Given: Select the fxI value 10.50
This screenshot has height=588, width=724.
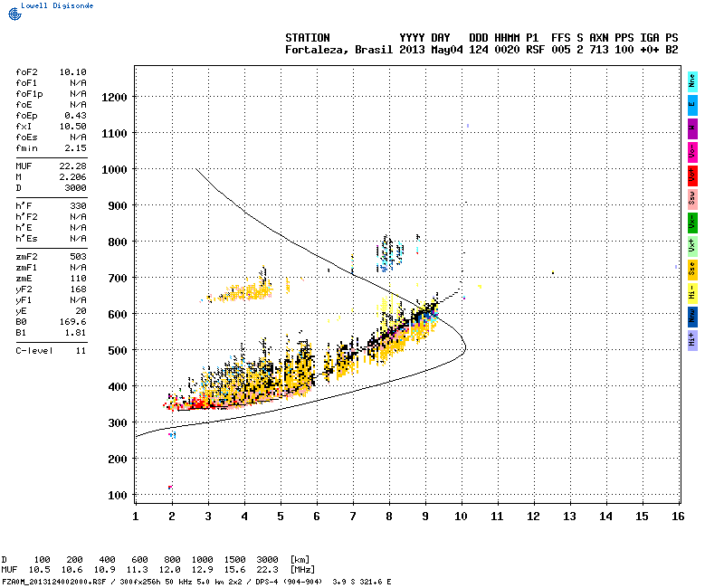Looking at the screenshot, I should coord(72,127).
